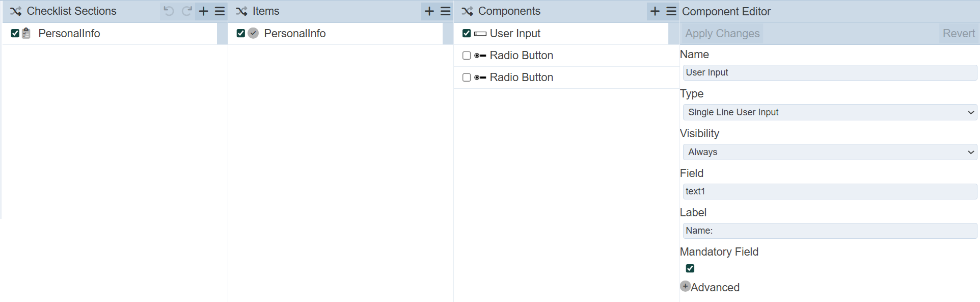Add a new checklist section with plus icon
The height and width of the screenshot is (302, 980).
(203, 11)
